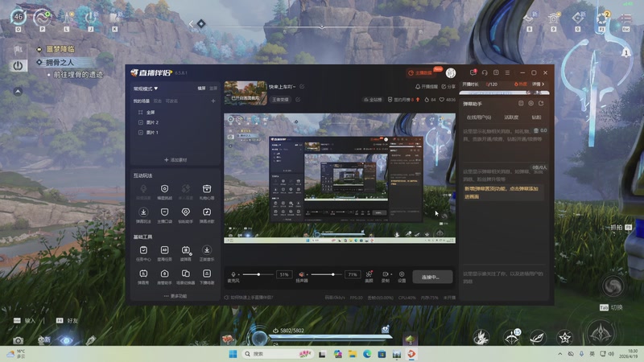Open the messages icon with red badge
Image resolution: width=644 pixels, height=362 pixels.
[x=473, y=72]
